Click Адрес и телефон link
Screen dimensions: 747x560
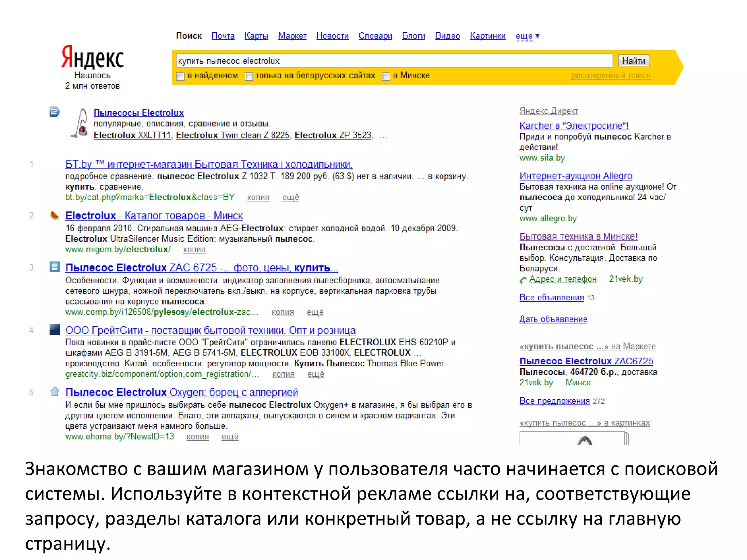pos(563,279)
